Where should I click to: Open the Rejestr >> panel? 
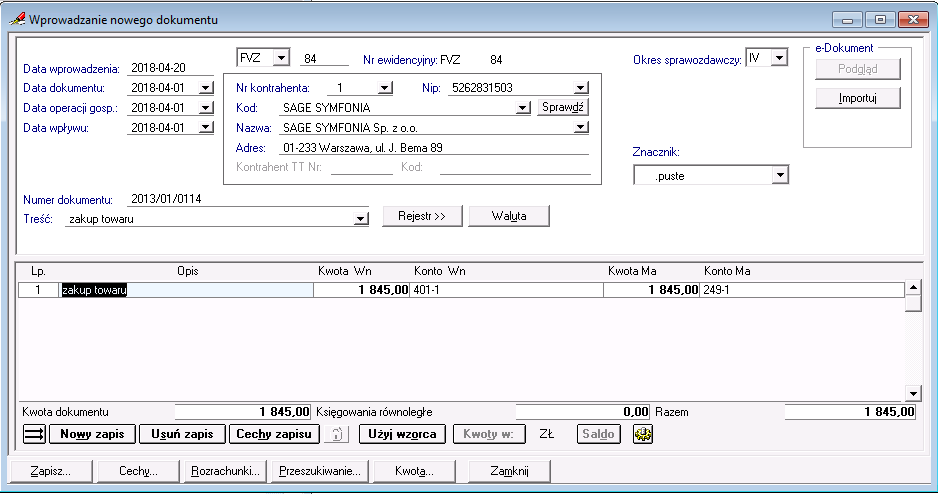click(421, 216)
